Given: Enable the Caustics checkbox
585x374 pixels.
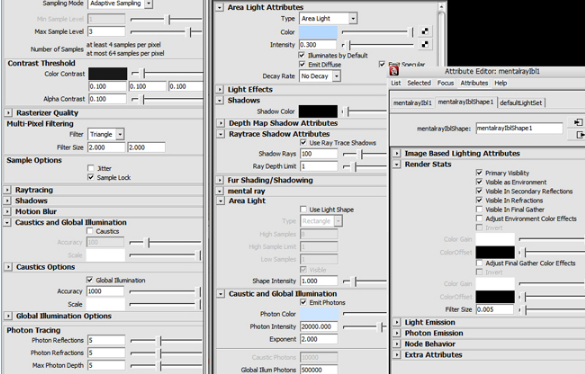Looking at the screenshot, I should [x=90, y=231].
